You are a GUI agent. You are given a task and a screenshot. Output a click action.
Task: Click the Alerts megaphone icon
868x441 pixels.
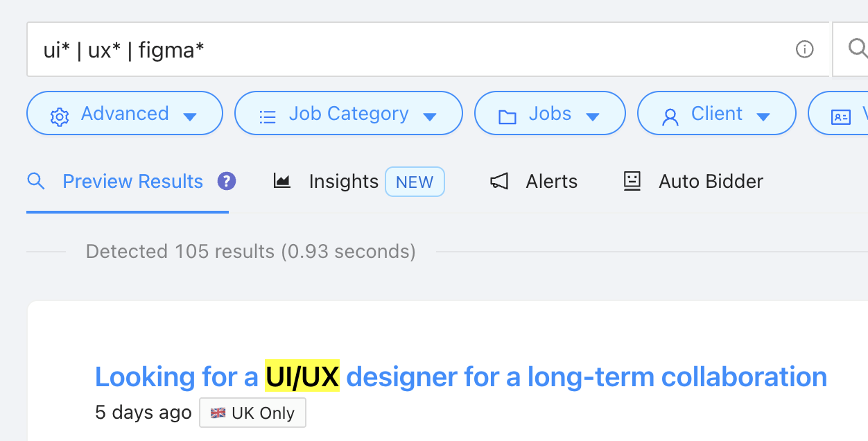coord(499,182)
